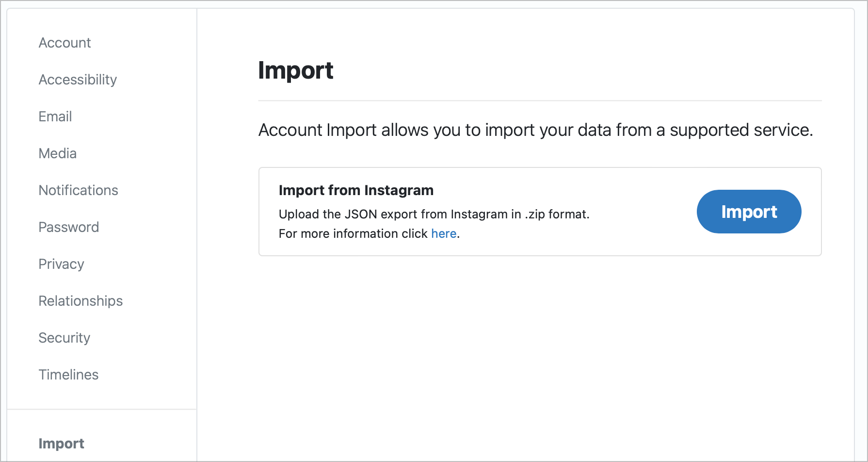Open the Timelines settings section
868x462 pixels.
[68, 375]
